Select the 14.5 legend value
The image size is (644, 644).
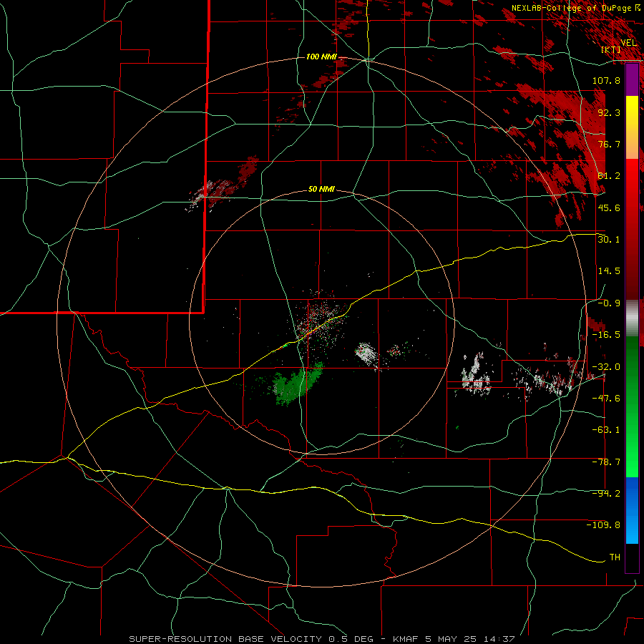(x=609, y=271)
